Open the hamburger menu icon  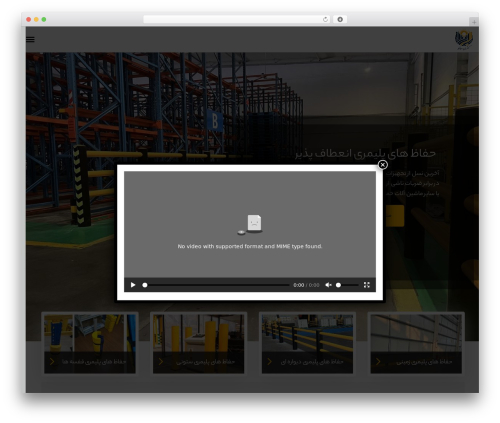click(30, 39)
